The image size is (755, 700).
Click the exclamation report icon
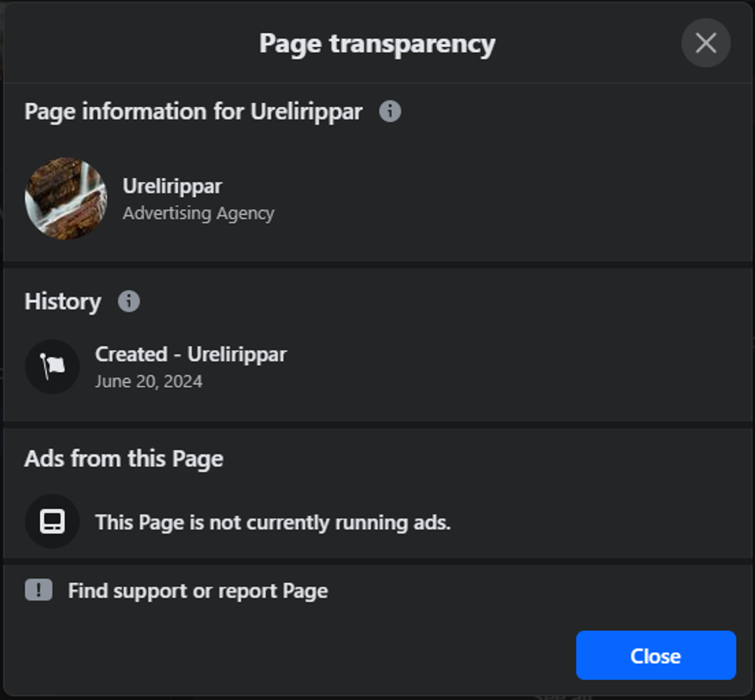pyautogui.click(x=39, y=590)
